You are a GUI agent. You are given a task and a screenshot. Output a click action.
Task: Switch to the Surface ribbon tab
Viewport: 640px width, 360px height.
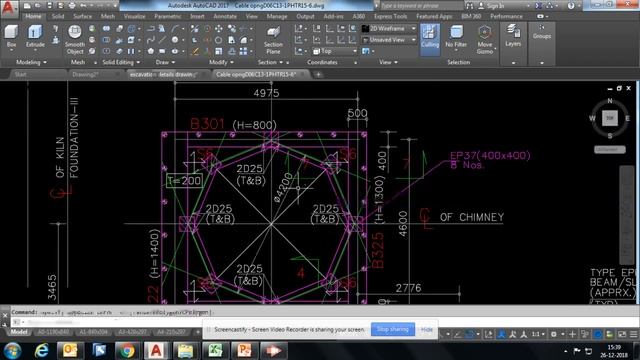[x=82, y=17]
